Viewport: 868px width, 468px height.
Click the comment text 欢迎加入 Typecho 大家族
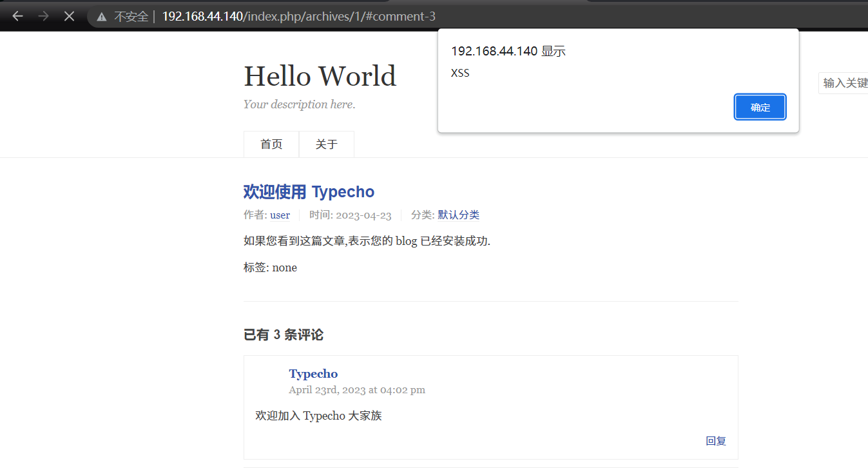(x=319, y=416)
